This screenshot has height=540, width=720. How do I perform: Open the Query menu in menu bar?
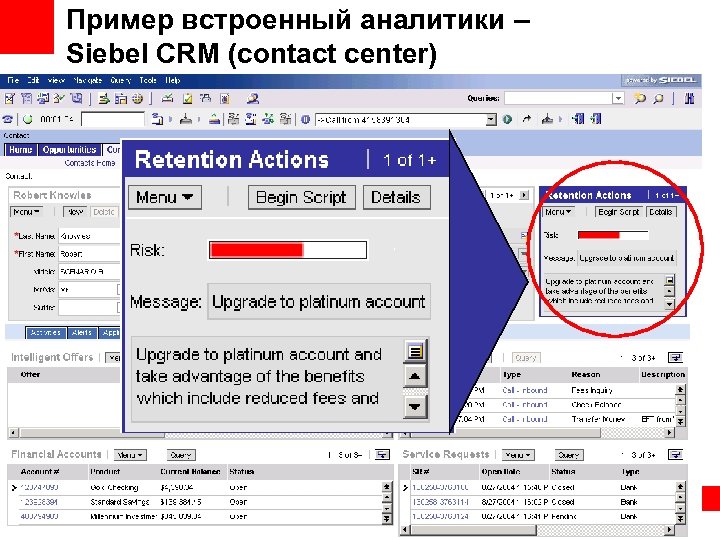click(121, 80)
